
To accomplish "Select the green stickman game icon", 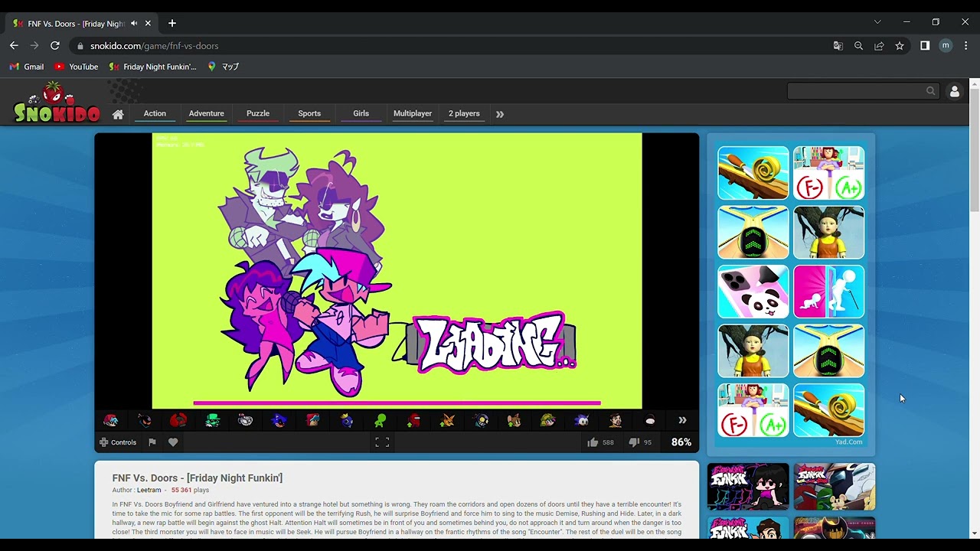I will (x=381, y=420).
